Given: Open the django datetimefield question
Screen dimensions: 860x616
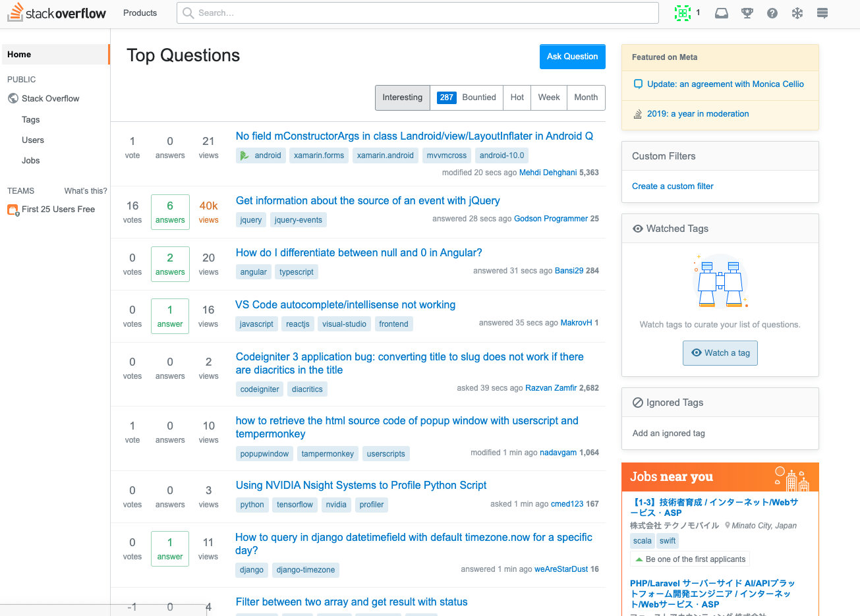Looking at the screenshot, I should [x=414, y=544].
